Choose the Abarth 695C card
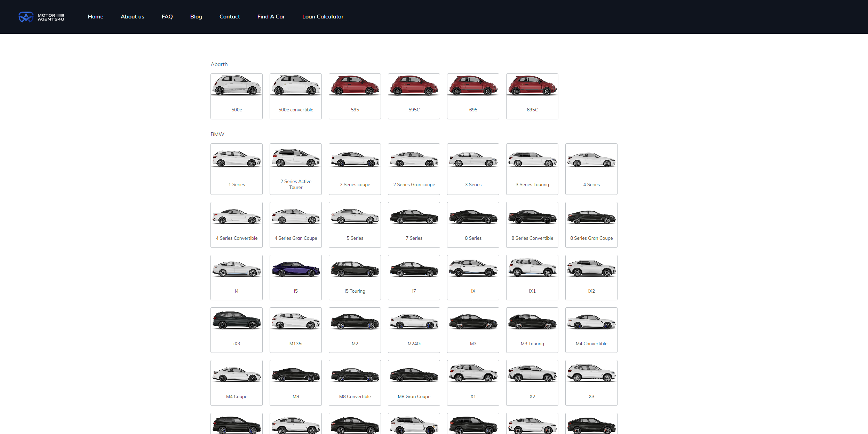The width and height of the screenshot is (868, 434). 532,96
